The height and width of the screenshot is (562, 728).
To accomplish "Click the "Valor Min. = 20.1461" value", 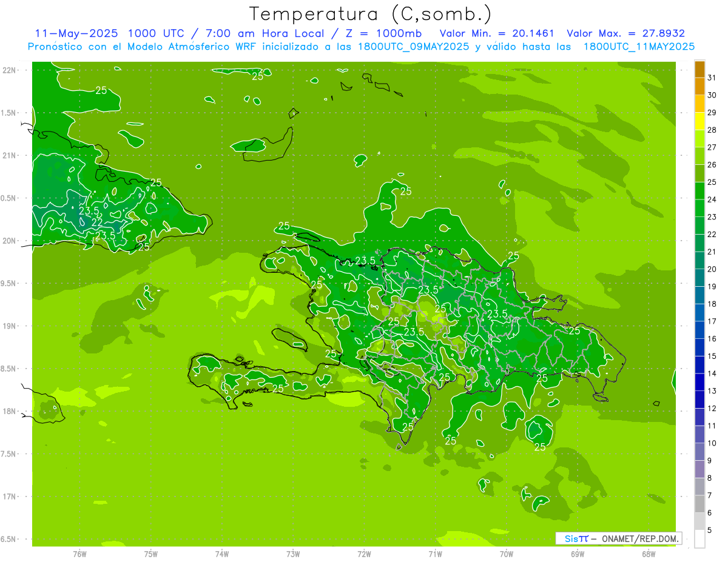I will tap(497, 33).
